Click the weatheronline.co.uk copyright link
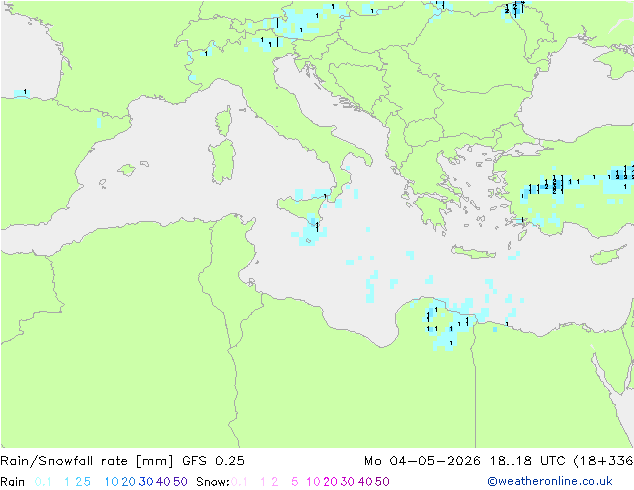The image size is (634, 490). tap(550, 481)
